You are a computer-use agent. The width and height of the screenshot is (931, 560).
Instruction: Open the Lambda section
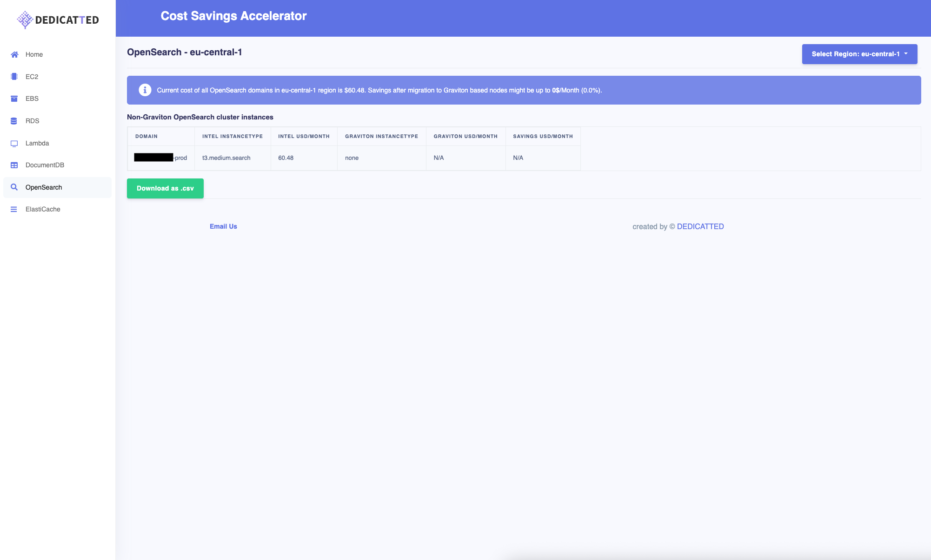(x=58, y=143)
